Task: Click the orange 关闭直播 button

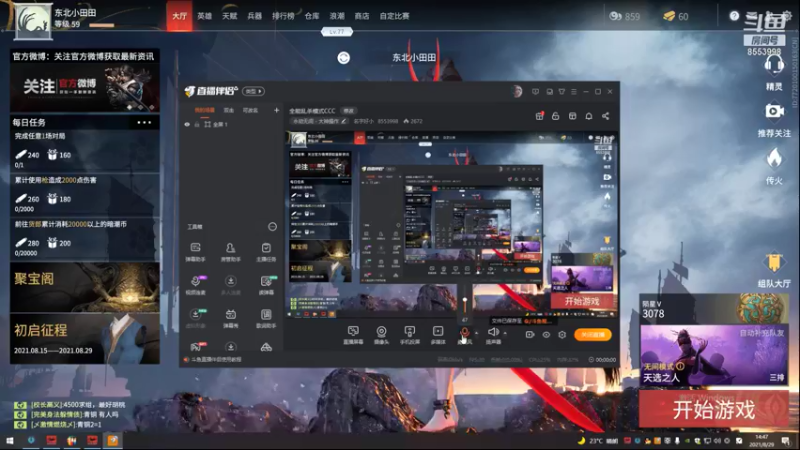Action: pyautogui.click(x=593, y=335)
